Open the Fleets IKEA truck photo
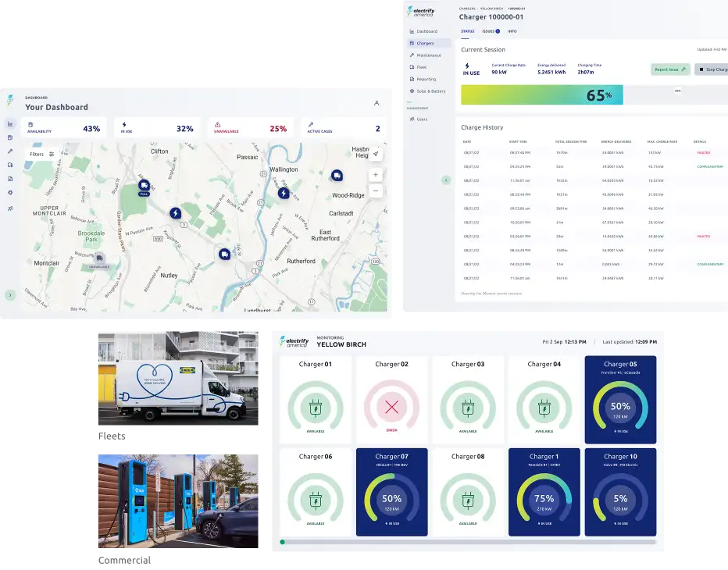Image resolution: width=728 pixels, height=570 pixels. (178, 378)
